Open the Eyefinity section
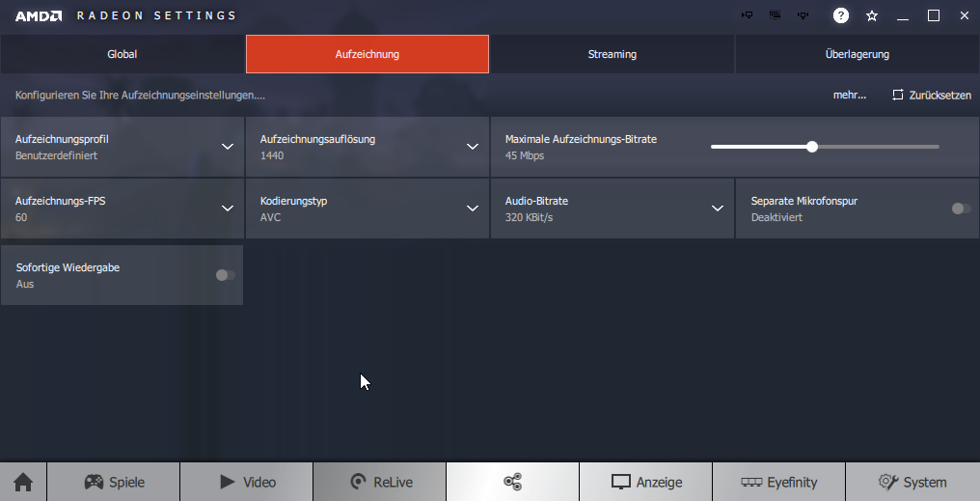 (778, 482)
